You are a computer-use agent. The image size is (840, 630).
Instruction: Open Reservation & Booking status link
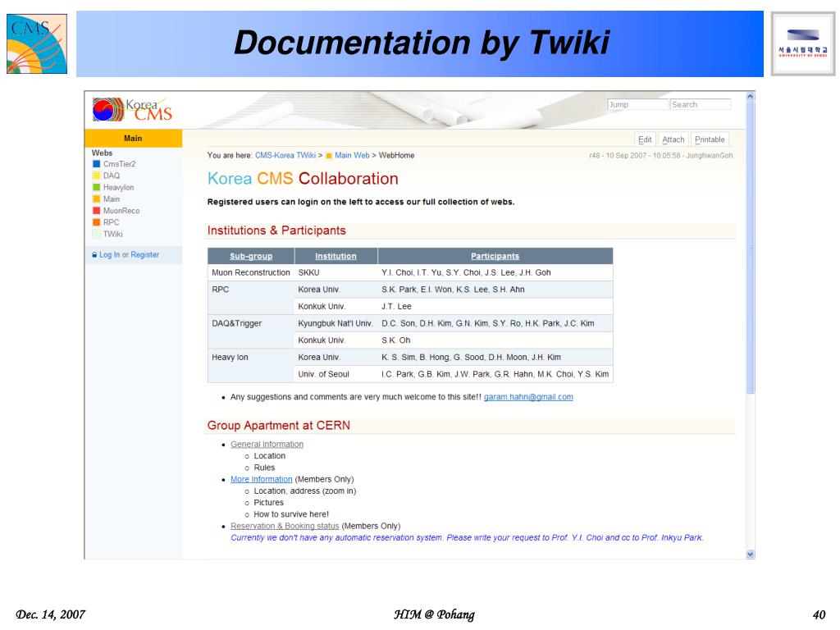pyautogui.click(x=285, y=526)
